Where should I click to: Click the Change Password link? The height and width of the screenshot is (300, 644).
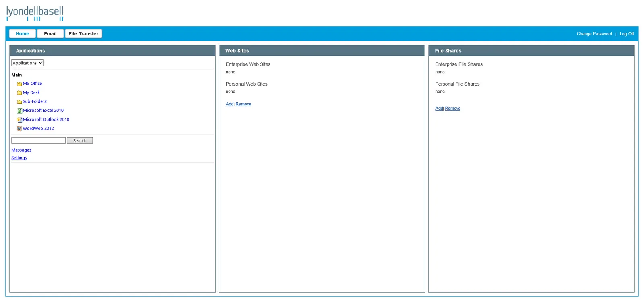pos(594,34)
